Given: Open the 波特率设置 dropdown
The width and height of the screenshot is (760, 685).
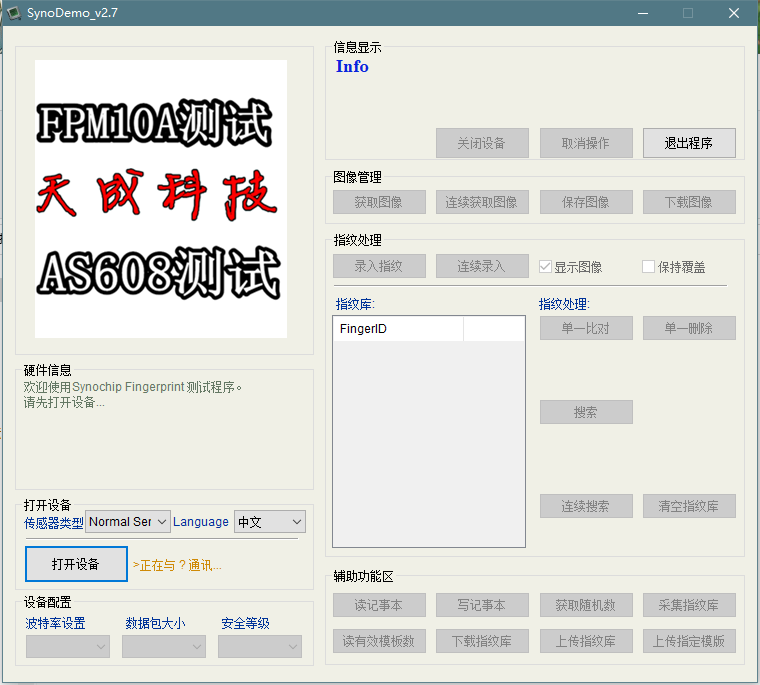Looking at the screenshot, I should (x=68, y=646).
